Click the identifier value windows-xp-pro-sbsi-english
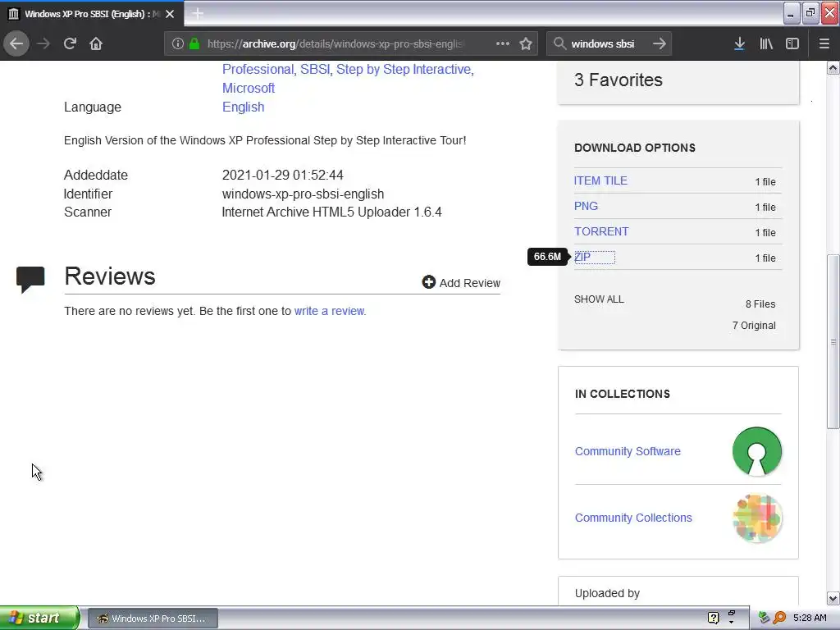The height and width of the screenshot is (630, 840). [x=303, y=194]
